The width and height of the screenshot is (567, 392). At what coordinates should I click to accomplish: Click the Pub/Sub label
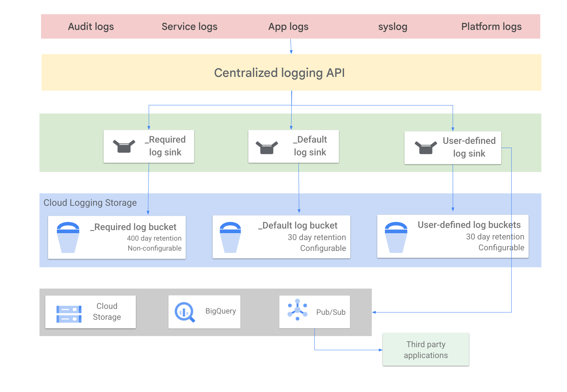point(331,312)
